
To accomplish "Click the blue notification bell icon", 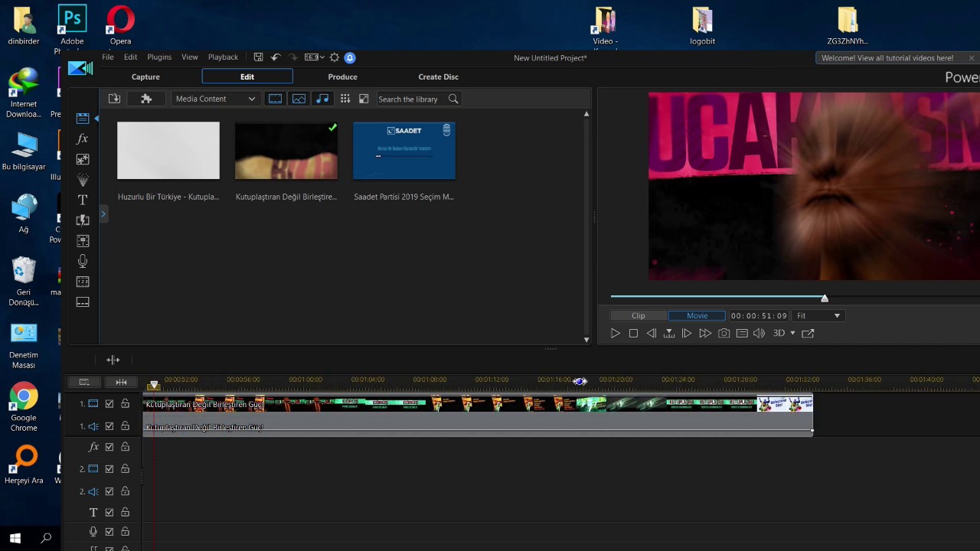I will click(350, 57).
